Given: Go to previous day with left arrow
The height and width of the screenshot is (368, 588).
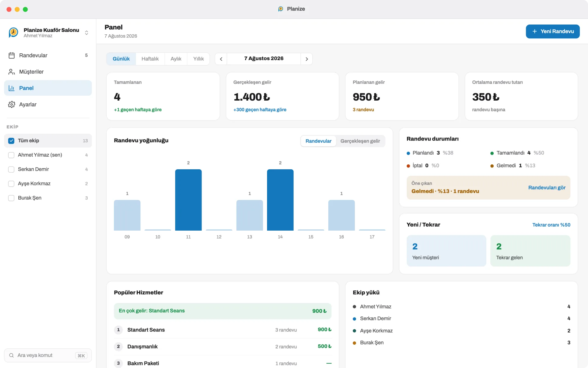Looking at the screenshot, I should [221, 59].
